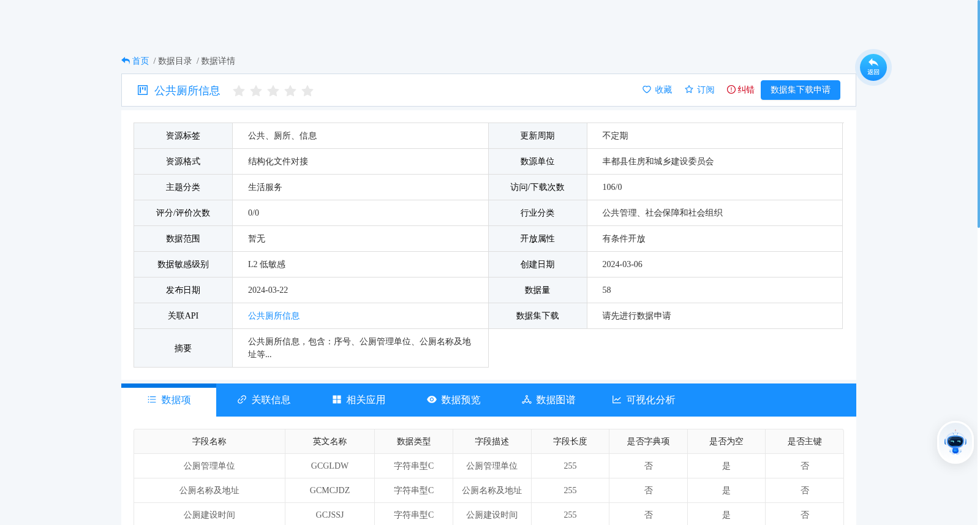Click the 2024-03-06 creation date

pyautogui.click(x=622, y=265)
